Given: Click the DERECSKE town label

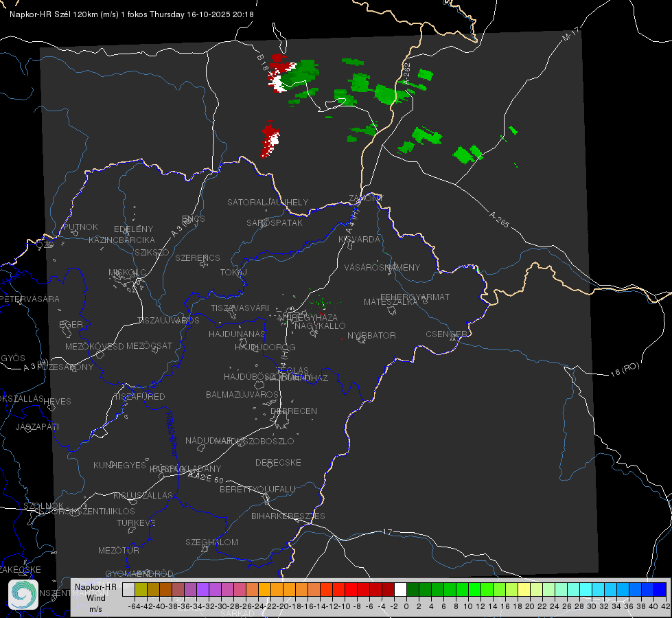Looking at the screenshot, I should tap(278, 462).
